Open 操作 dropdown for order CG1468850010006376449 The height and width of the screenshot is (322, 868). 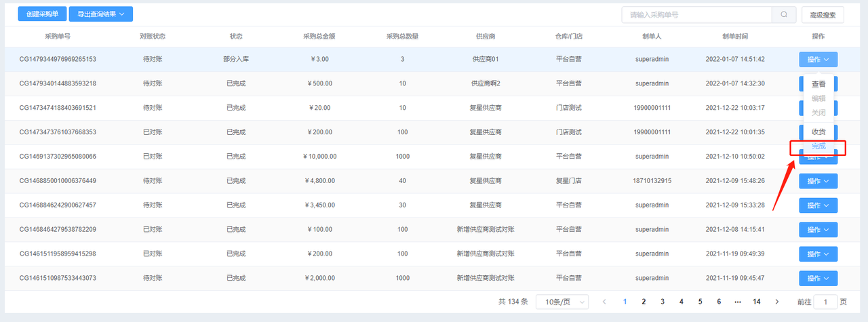pyautogui.click(x=818, y=181)
